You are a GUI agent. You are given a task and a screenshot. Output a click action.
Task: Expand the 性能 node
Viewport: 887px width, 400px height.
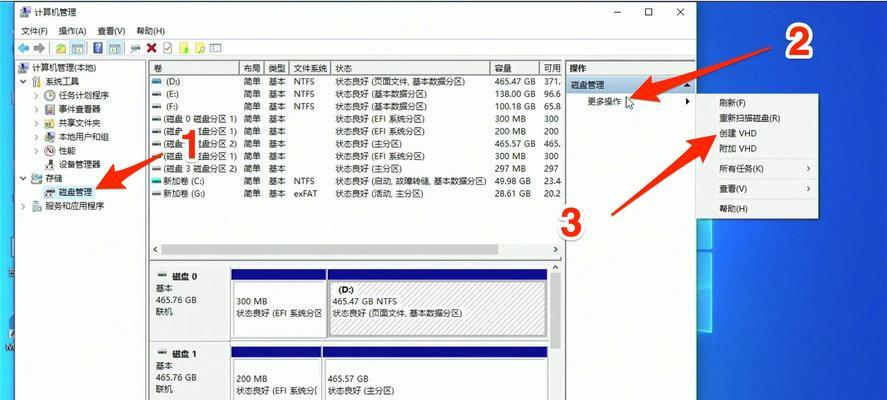(x=37, y=150)
